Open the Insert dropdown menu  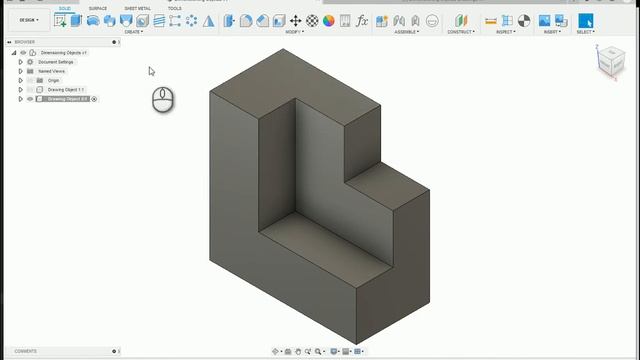click(552, 32)
